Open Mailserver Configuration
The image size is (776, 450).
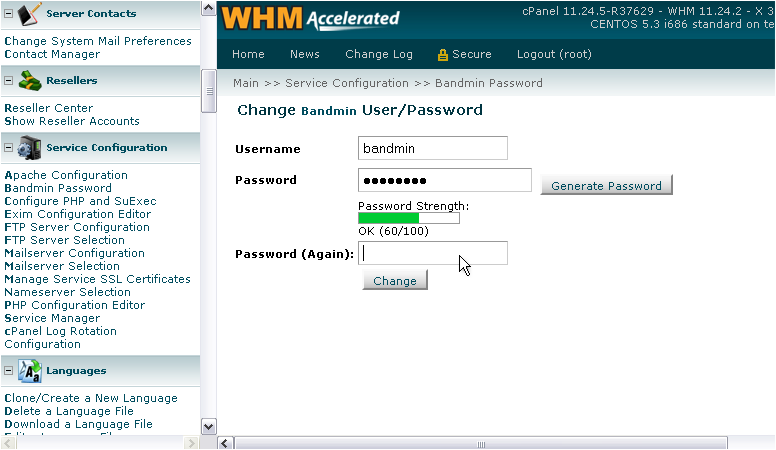[75, 253]
